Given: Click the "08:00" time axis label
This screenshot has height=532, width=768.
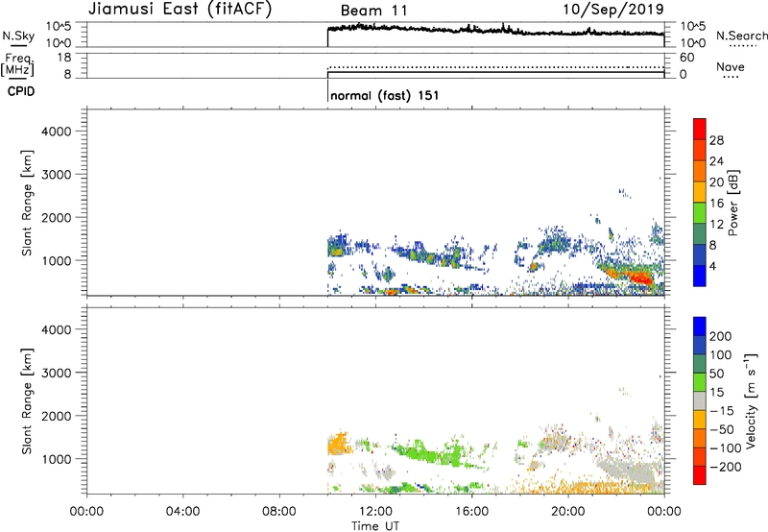Looking at the screenshot, I should (279, 512).
